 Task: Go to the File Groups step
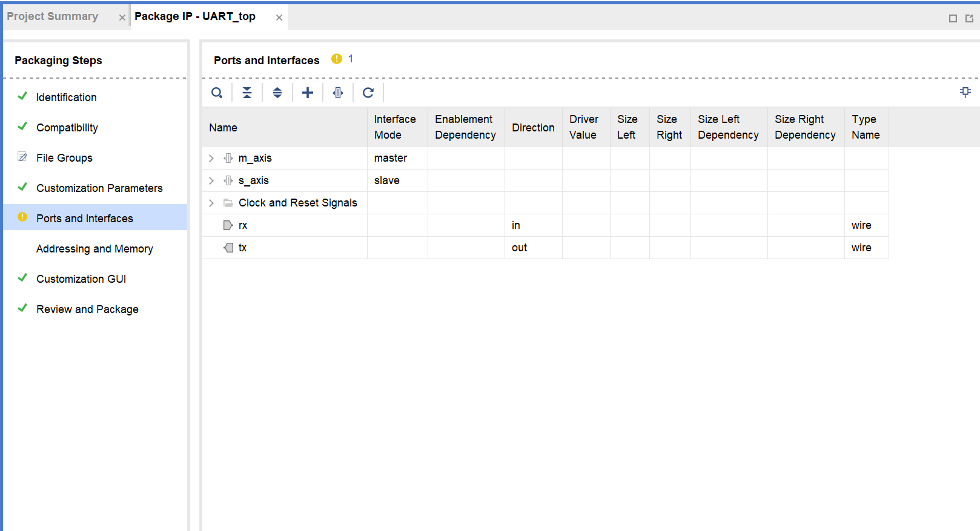click(x=64, y=158)
